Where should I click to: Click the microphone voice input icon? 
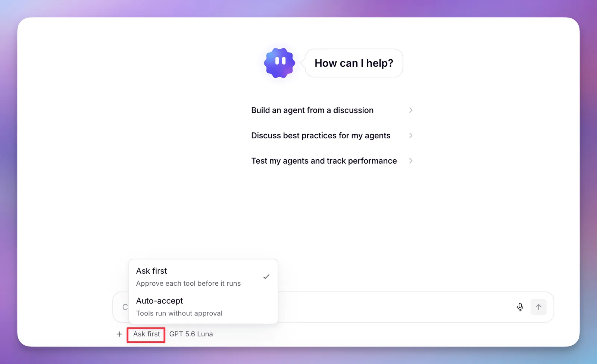point(520,307)
